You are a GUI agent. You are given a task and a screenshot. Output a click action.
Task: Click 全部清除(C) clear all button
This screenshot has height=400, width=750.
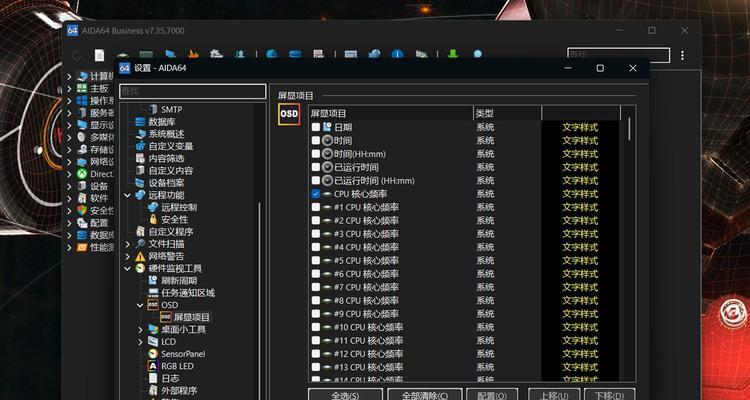click(x=425, y=395)
